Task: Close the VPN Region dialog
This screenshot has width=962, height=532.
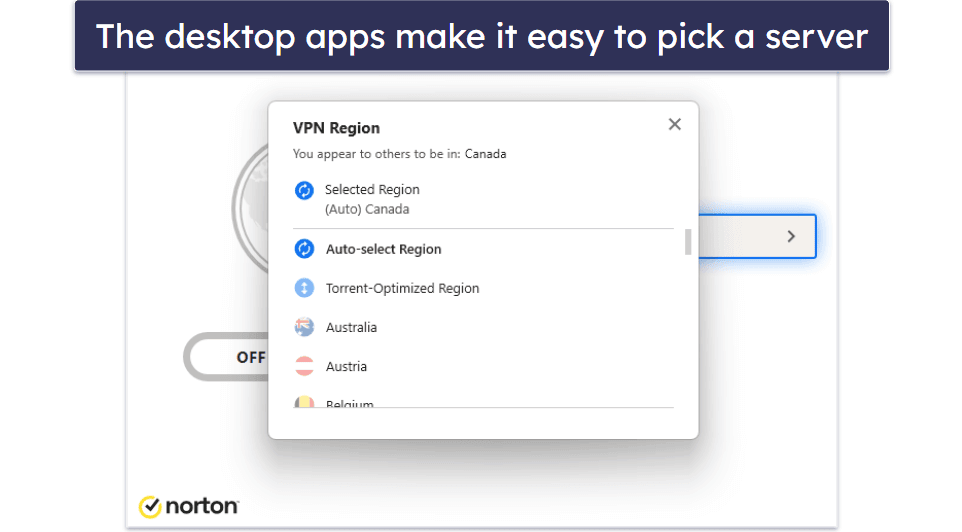Action: (674, 125)
